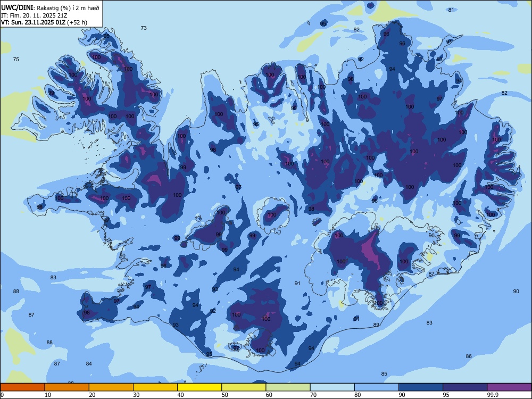532x399 pixels.
Task: Click the '50' legend scale label
Action: 225,395
